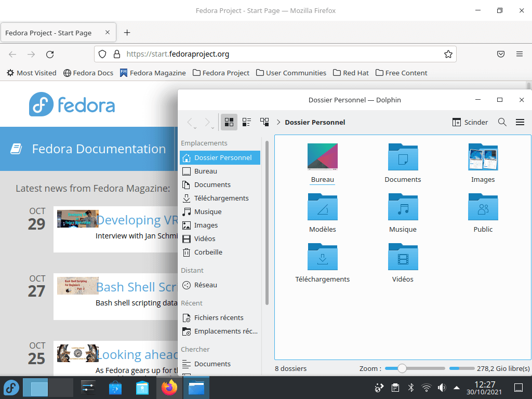Switch Dolphin to compact view mode
The width and height of the screenshot is (532, 399).
247,122
